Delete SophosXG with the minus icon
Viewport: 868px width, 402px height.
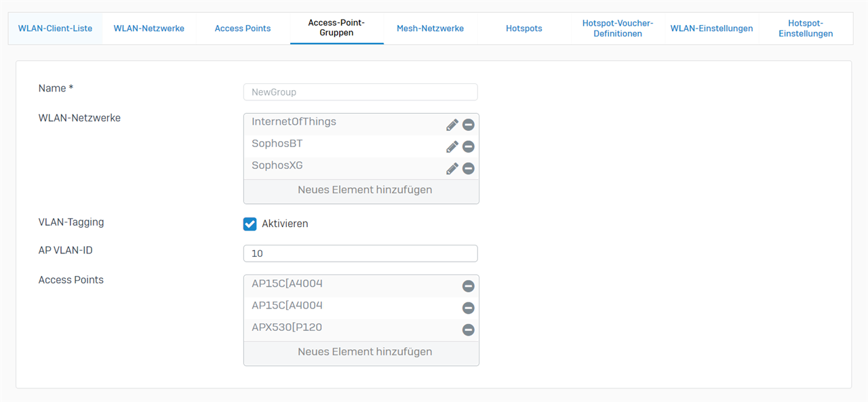pyautogui.click(x=468, y=168)
